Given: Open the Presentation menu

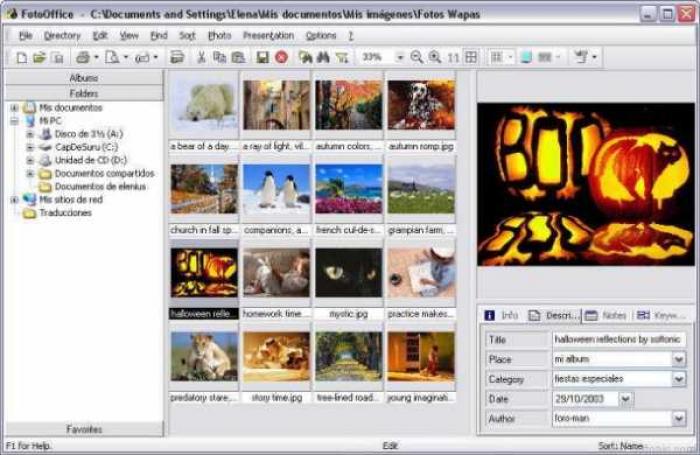Looking at the screenshot, I should click(x=268, y=36).
